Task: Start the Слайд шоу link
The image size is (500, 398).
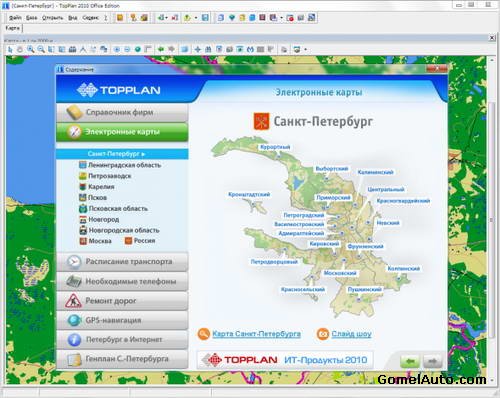Action: (351, 334)
